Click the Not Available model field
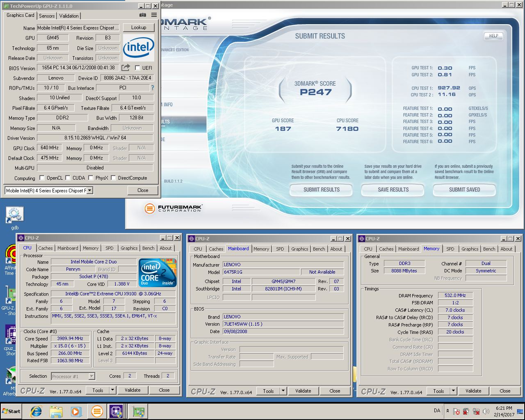The image size is (525, 420). pyautogui.click(x=322, y=272)
